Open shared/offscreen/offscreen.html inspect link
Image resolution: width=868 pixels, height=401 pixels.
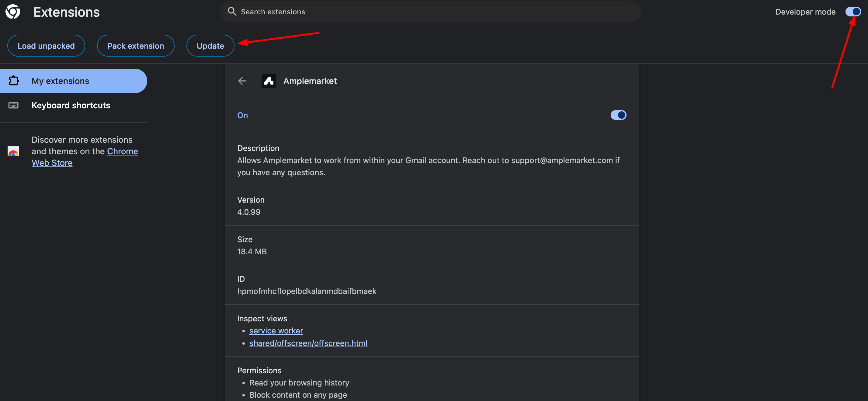tap(308, 343)
